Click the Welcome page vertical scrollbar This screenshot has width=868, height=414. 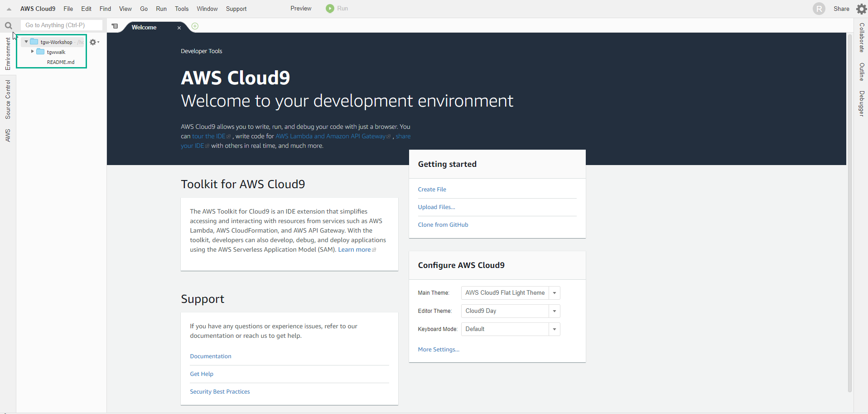[850, 213]
